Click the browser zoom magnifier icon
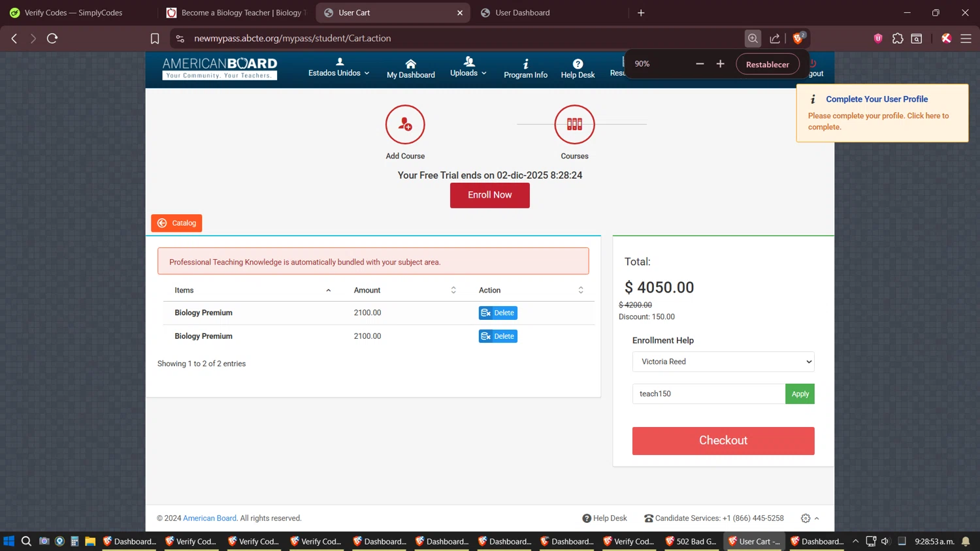The image size is (980, 551). coord(753,39)
